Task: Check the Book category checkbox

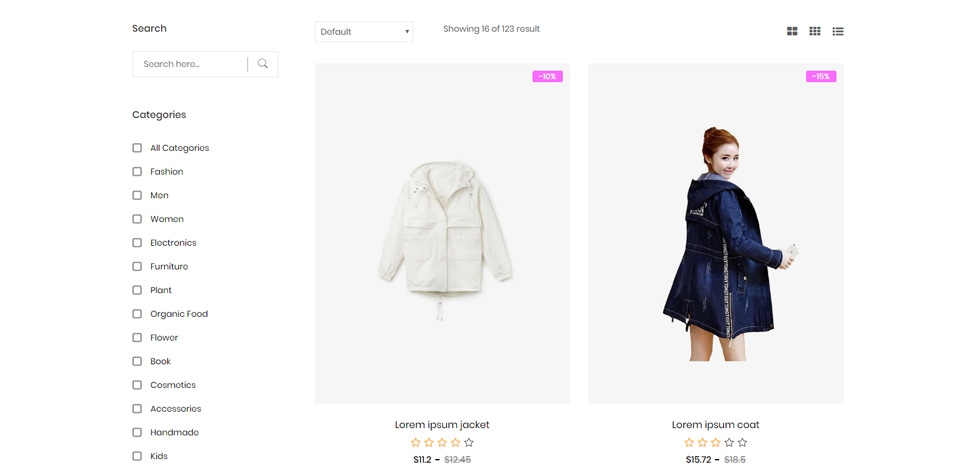Action: point(137,362)
